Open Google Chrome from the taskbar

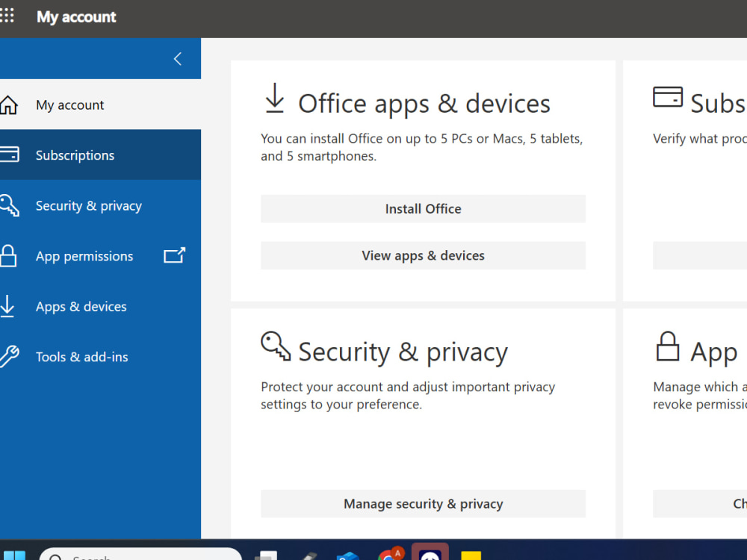point(391,554)
